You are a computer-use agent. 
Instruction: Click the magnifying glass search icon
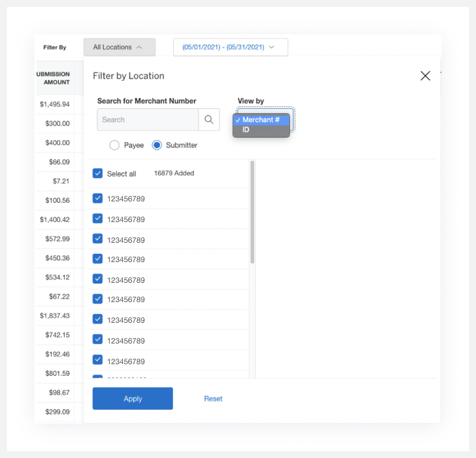(208, 120)
